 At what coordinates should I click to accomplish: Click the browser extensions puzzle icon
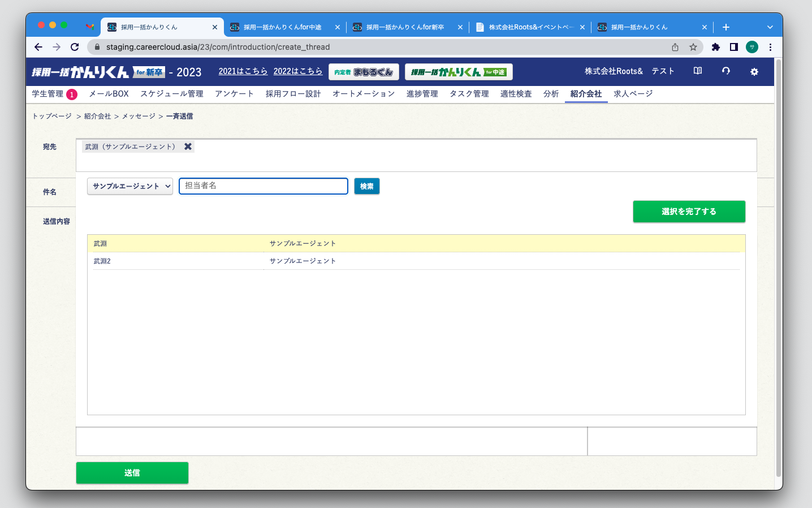coord(715,47)
